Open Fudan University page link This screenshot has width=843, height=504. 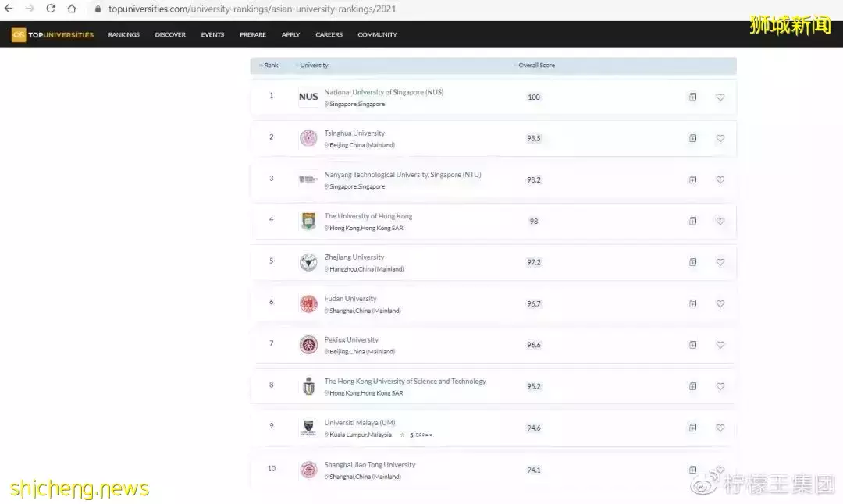point(350,299)
